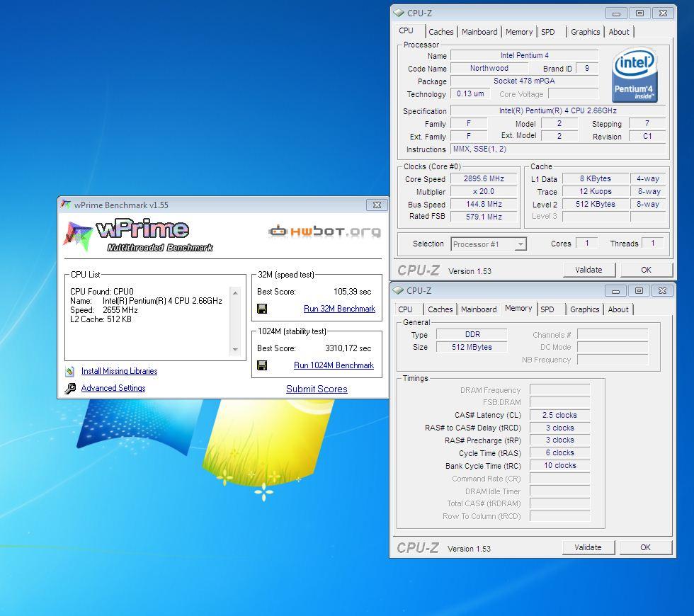Open Graphics tab in lower CPU-Z window
Screen dimensions: 694x616
(x=584, y=309)
